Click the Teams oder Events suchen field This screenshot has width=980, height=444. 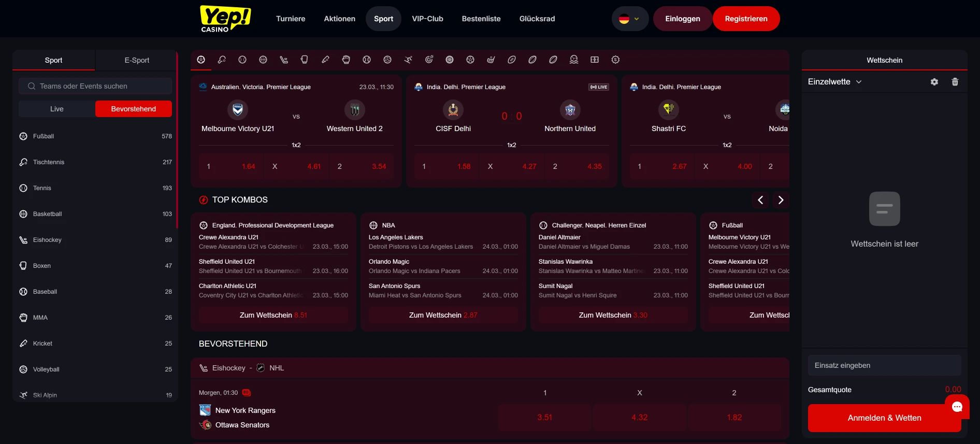[95, 86]
